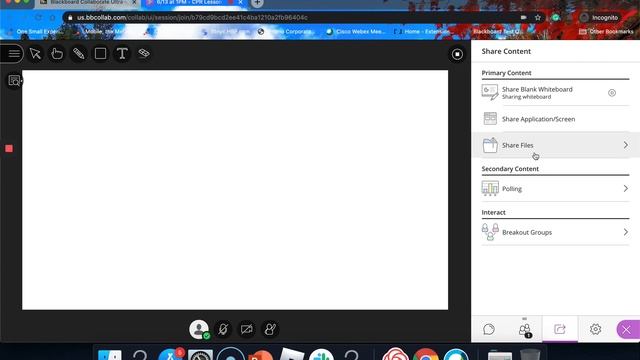The image size is (640, 360).
Task: Stop sharing whiteboard circle icon
Action: (612, 93)
